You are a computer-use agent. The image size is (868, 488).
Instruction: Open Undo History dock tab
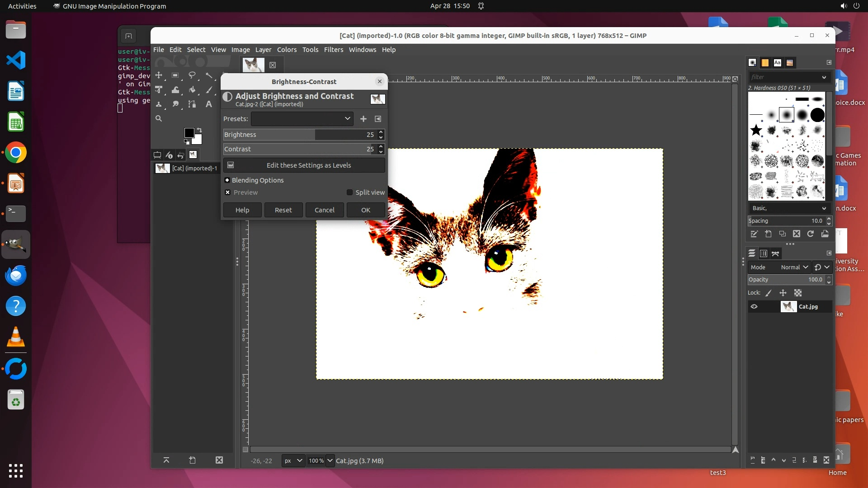coord(181,155)
